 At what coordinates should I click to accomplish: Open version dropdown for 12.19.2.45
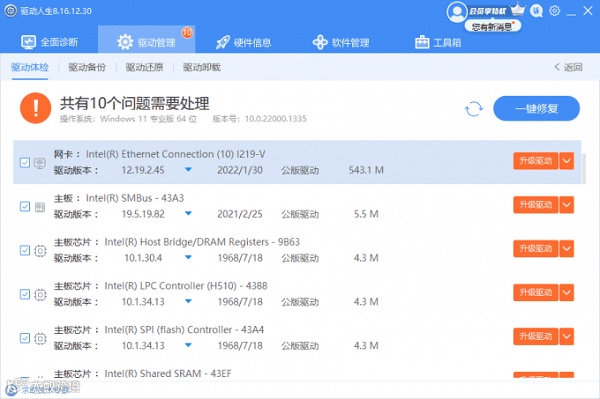click(x=188, y=169)
